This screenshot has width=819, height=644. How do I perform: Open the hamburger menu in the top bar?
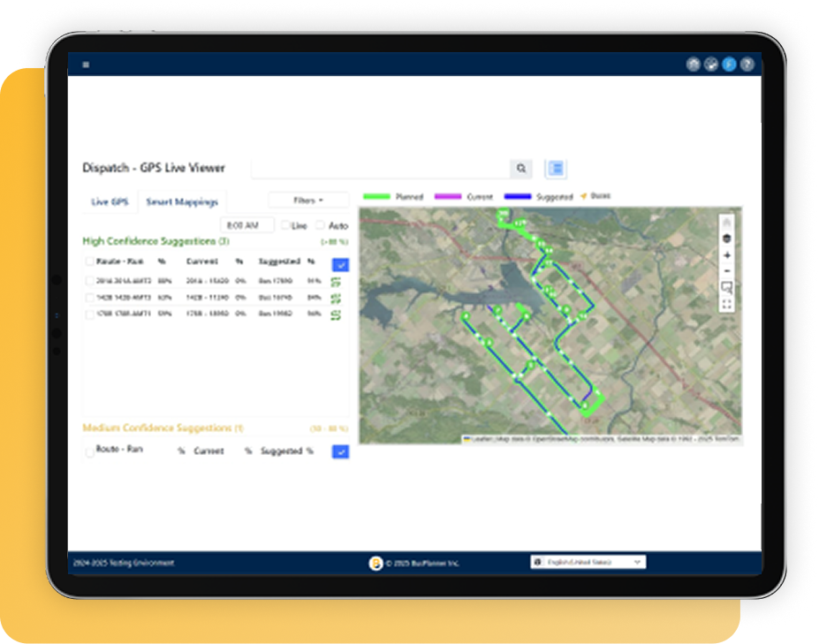coord(86,64)
